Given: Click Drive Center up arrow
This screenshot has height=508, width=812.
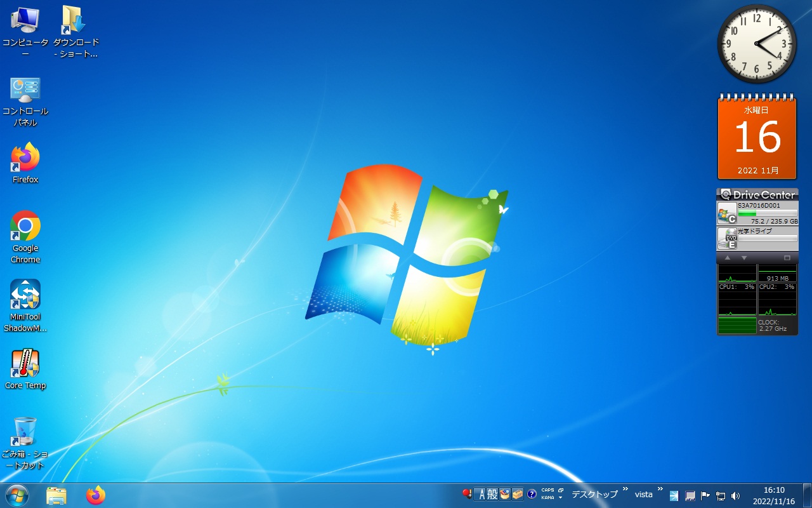Looking at the screenshot, I should coord(728,258).
